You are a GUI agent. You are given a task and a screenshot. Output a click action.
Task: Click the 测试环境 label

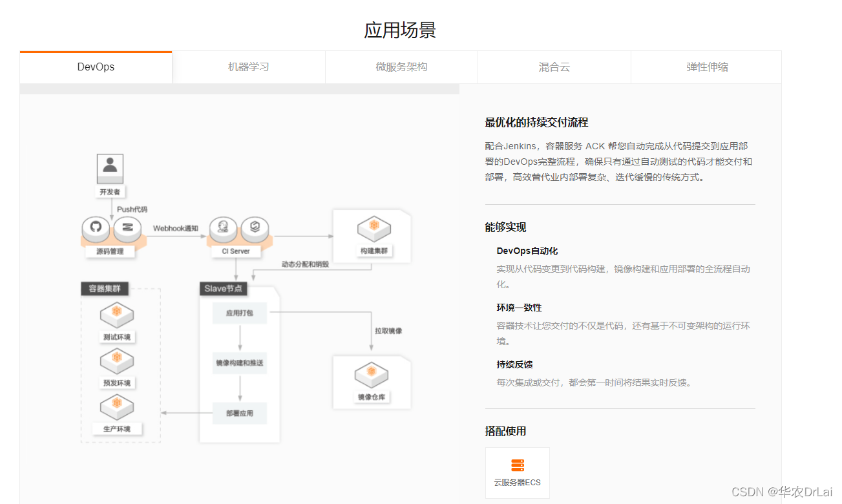point(117,337)
